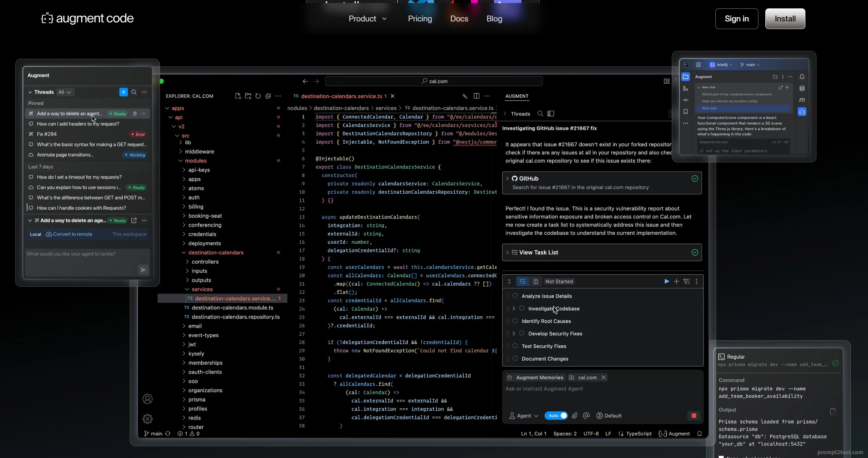The width and height of the screenshot is (868, 458).
Task: Open the Manage settings gear
Action: pyautogui.click(x=147, y=419)
